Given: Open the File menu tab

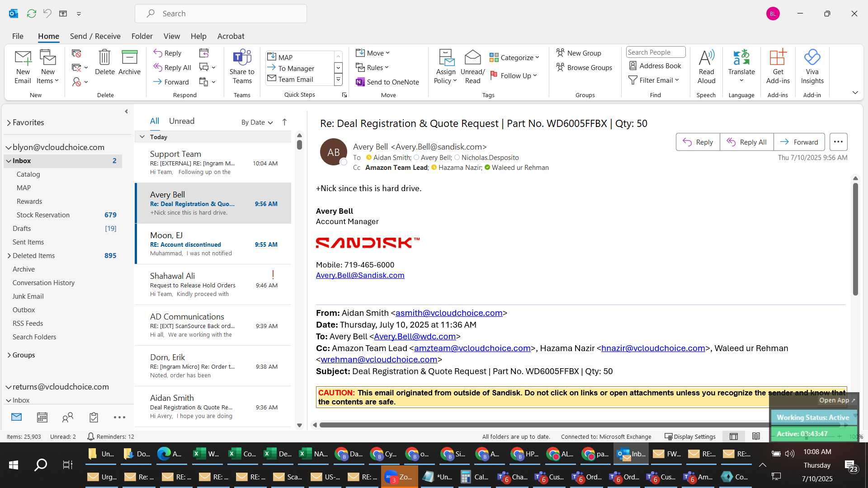Looking at the screenshot, I should tap(18, 36).
